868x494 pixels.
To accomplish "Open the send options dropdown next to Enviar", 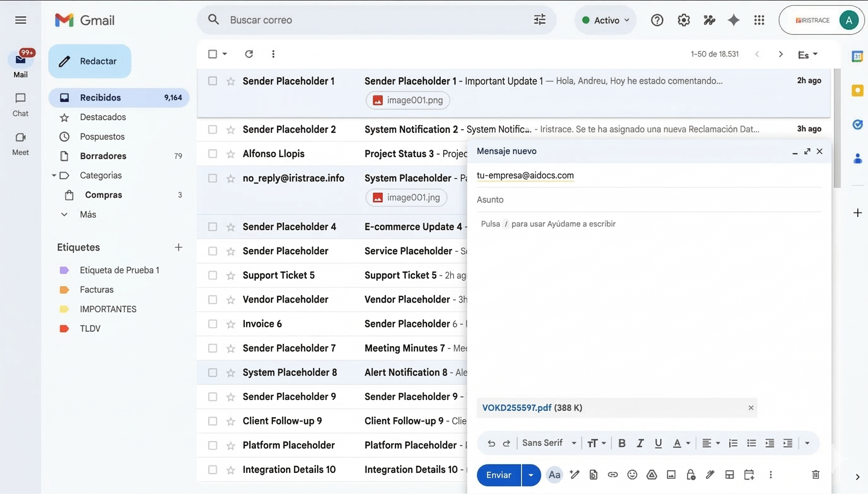I will (531, 475).
